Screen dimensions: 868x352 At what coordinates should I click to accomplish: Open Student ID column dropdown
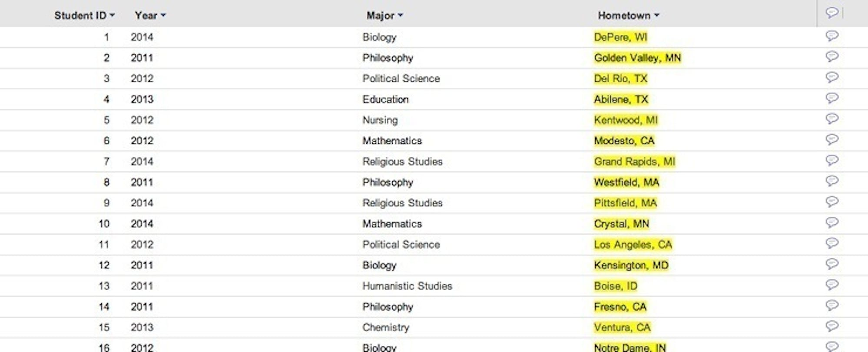(113, 15)
